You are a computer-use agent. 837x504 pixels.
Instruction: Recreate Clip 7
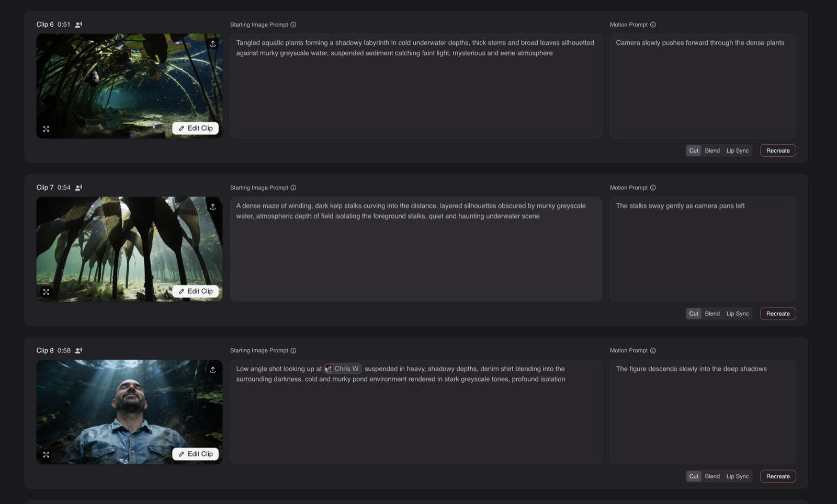778,314
